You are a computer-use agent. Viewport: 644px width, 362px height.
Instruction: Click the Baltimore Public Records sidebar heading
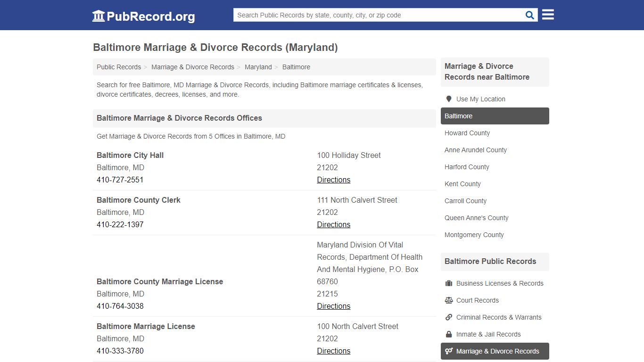click(x=490, y=261)
